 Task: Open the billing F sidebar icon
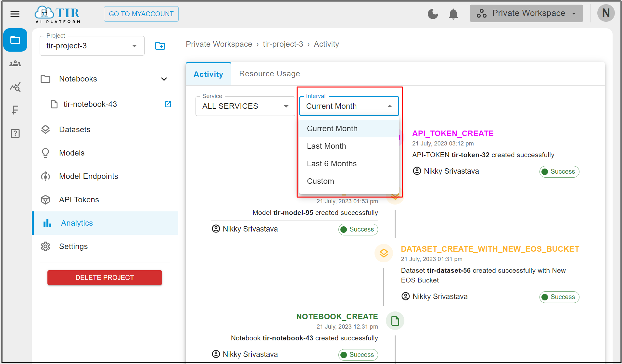click(15, 110)
